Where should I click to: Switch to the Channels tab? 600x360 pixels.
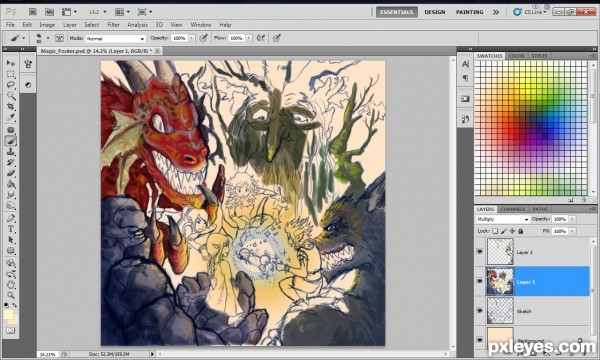pos(513,209)
